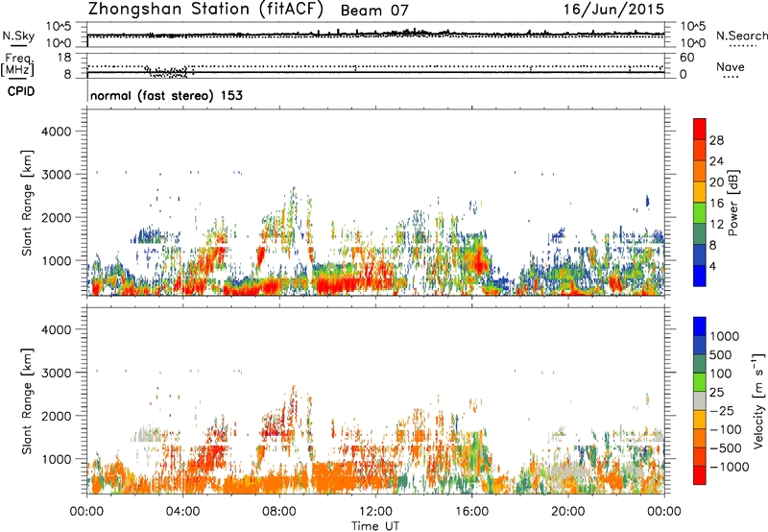This screenshot has width=768, height=532.
Task: Click the '16' power scale value
Action: 716,204
